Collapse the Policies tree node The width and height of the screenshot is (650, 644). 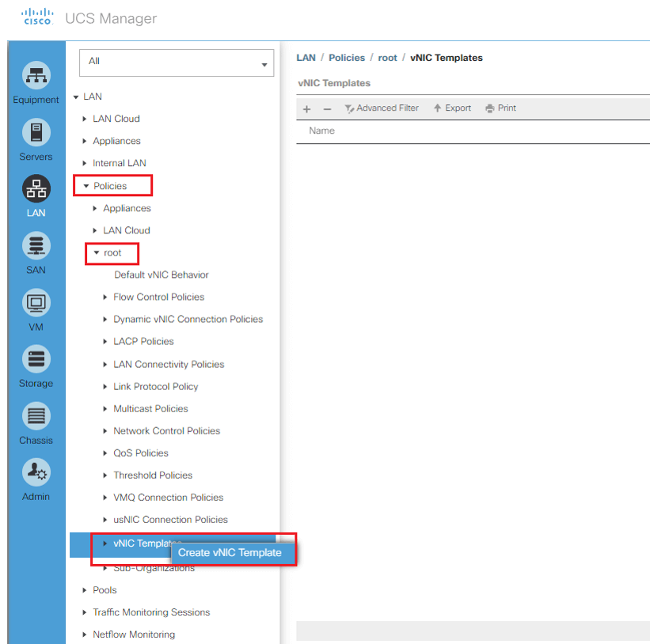coord(86,186)
